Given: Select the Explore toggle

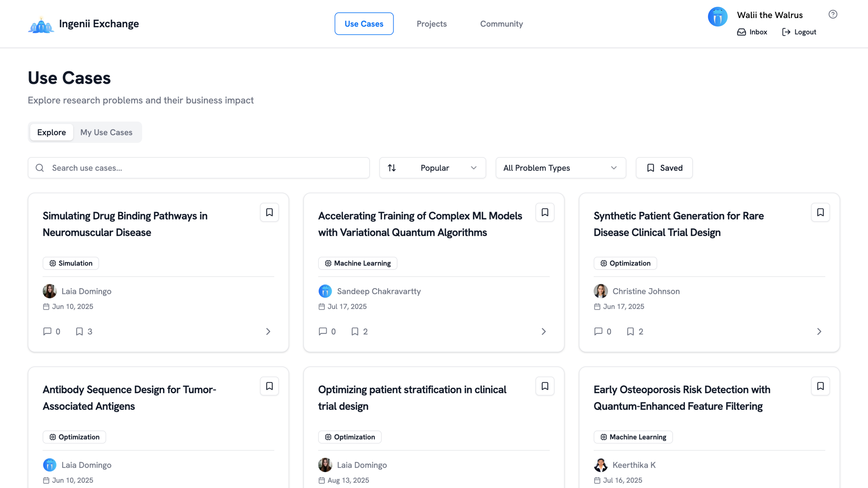Looking at the screenshot, I should [x=51, y=132].
